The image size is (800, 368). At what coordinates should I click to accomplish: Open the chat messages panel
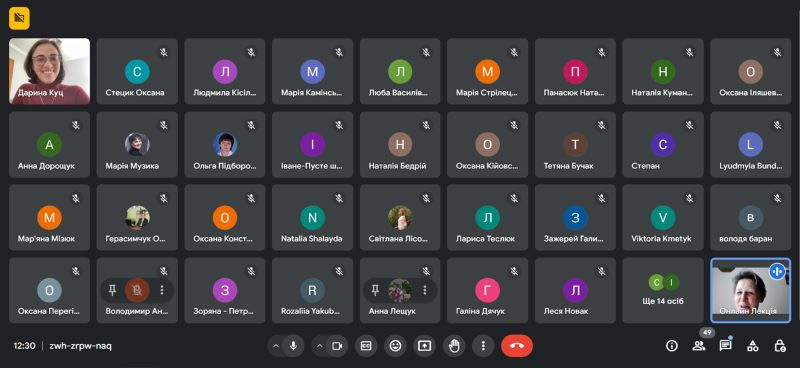click(726, 346)
